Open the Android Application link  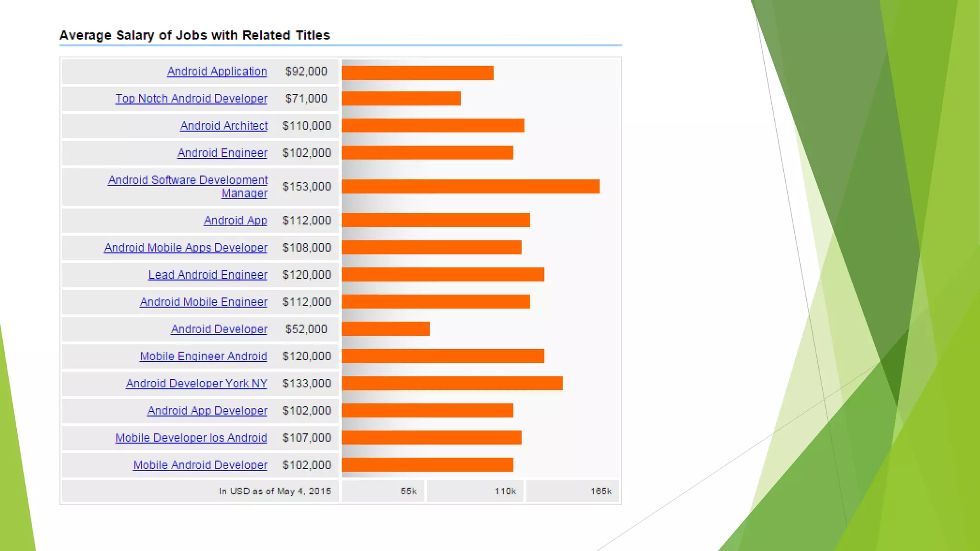point(217,71)
